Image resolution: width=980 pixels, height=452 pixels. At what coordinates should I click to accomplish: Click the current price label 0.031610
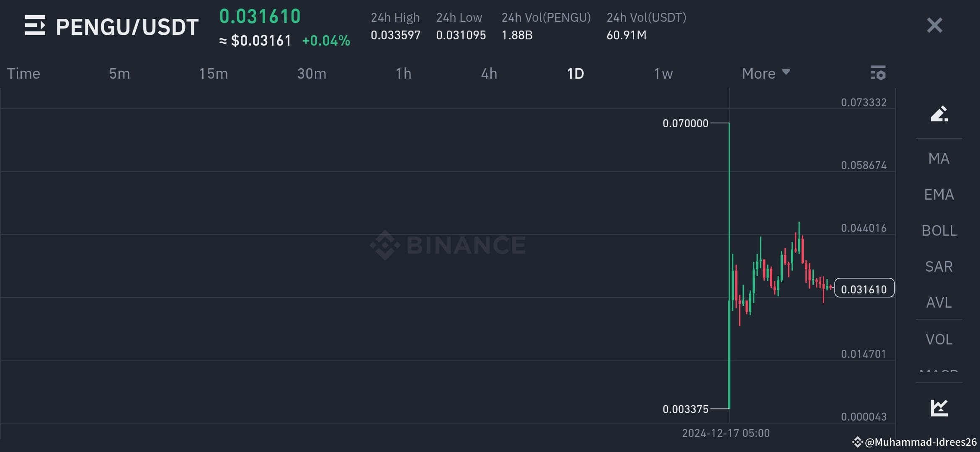[864, 288]
